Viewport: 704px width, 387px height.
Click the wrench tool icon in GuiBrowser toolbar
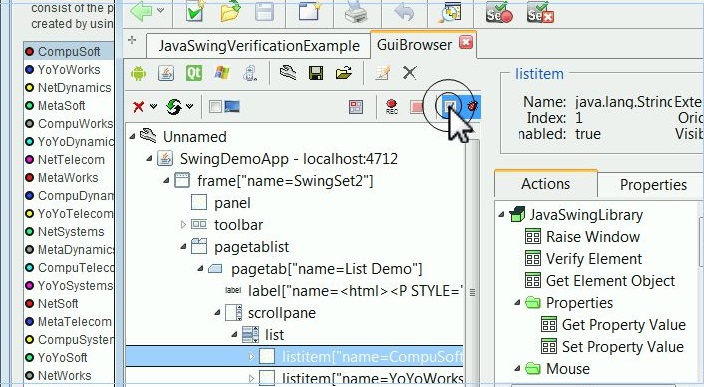[x=288, y=73]
